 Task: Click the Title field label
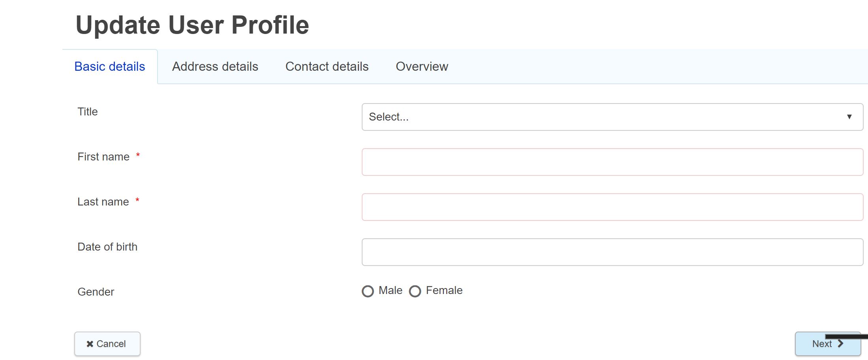(87, 112)
